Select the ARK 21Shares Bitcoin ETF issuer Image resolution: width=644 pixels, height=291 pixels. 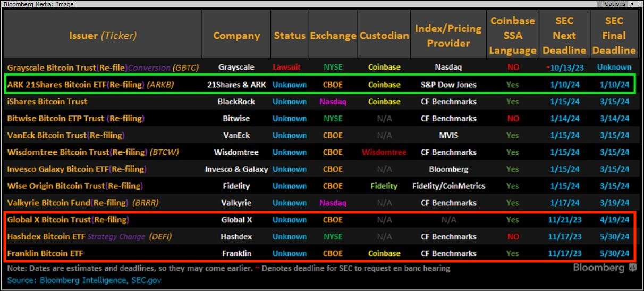[x=91, y=85]
